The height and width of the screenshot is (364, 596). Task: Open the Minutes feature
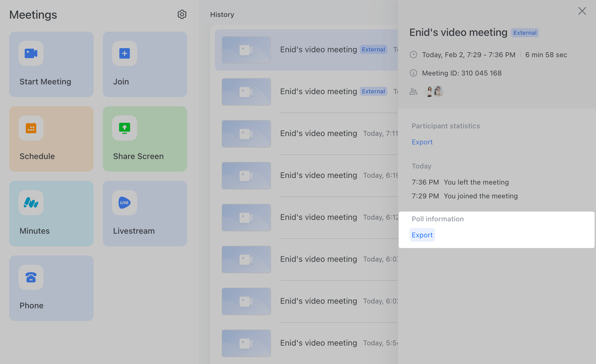pyautogui.click(x=51, y=214)
